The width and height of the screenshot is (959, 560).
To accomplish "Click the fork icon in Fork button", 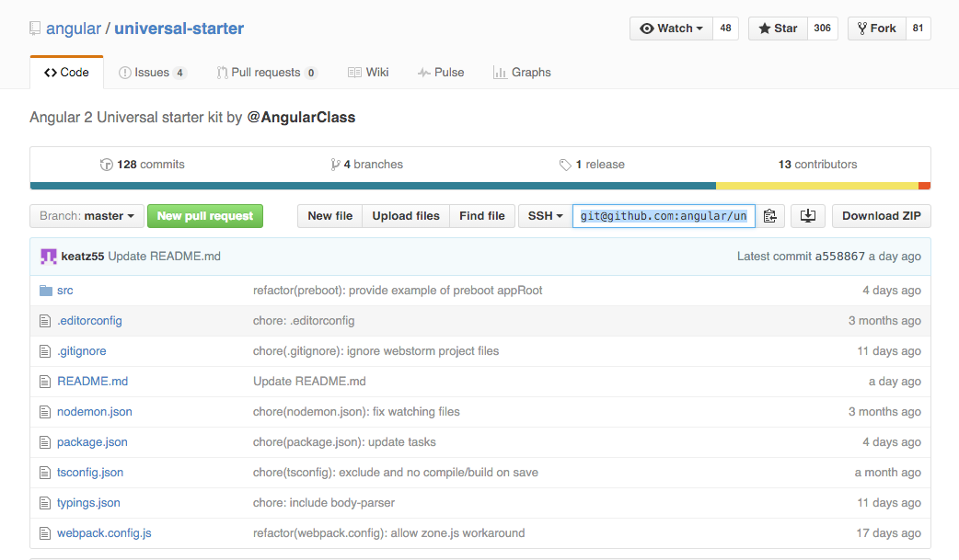I will coord(862,29).
